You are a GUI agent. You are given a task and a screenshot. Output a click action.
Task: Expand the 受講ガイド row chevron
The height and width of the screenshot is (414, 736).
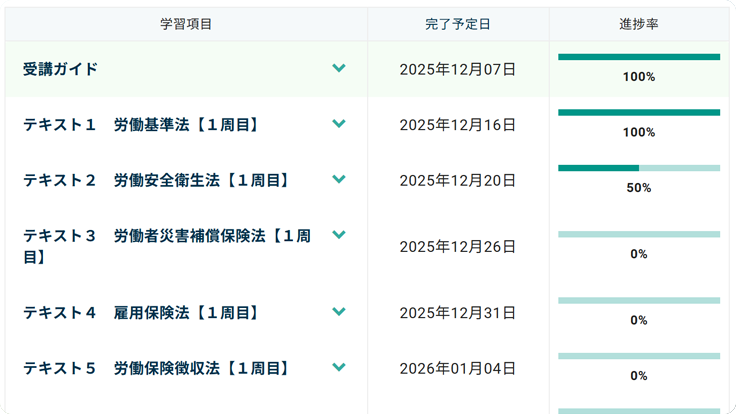coord(339,69)
